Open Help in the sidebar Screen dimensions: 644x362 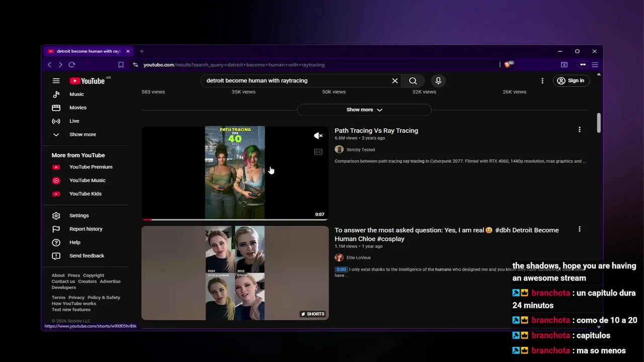[x=74, y=242]
